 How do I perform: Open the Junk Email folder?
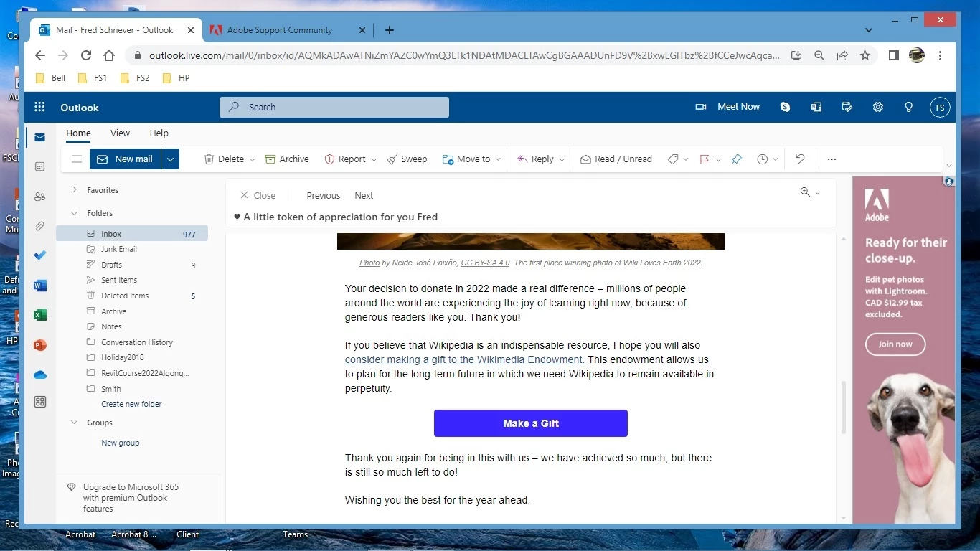click(x=119, y=249)
